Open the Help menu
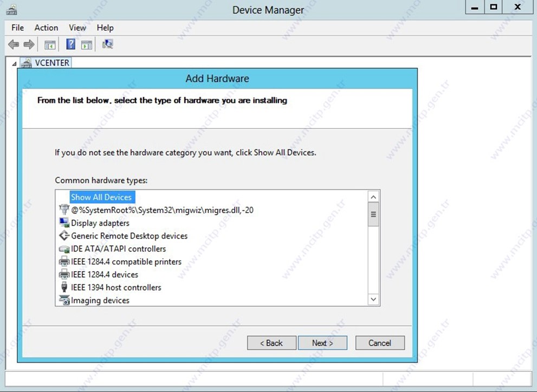The width and height of the screenshot is (537, 392). click(105, 28)
